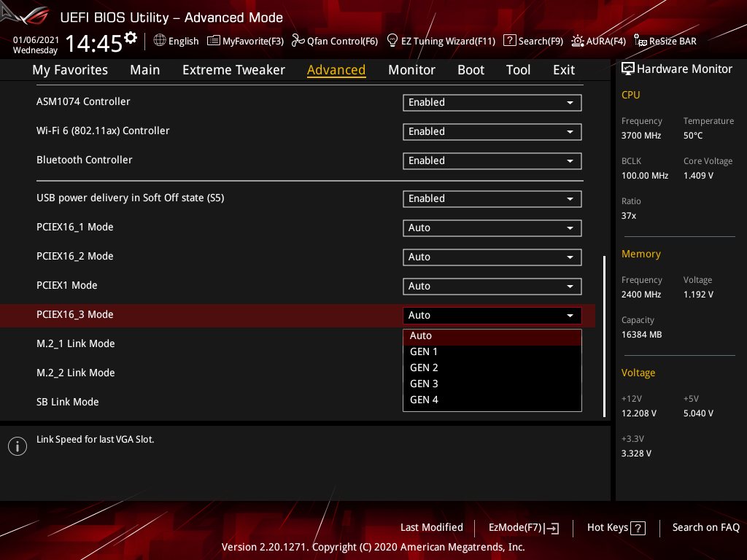Open Bluetooth Controller dropdown
This screenshot has height=560, width=747.
(x=492, y=160)
